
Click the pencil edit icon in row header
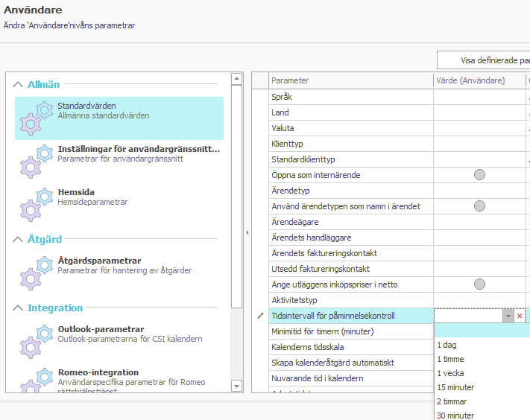260,316
